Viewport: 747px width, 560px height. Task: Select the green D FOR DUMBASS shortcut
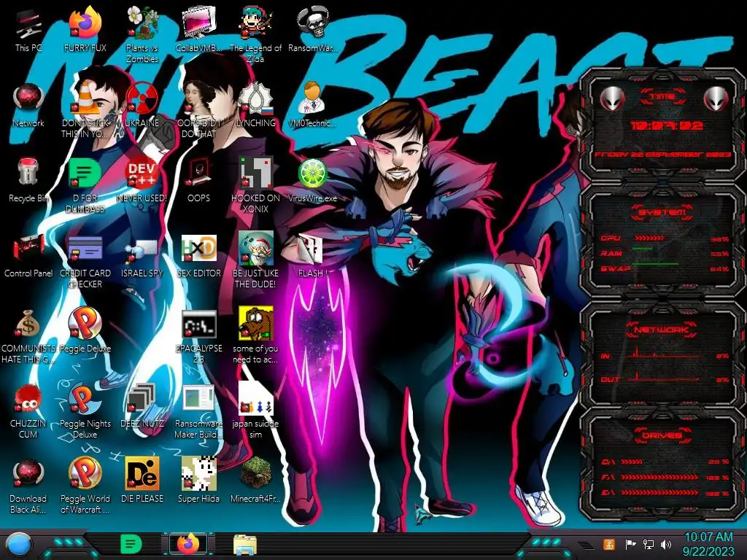(x=85, y=184)
